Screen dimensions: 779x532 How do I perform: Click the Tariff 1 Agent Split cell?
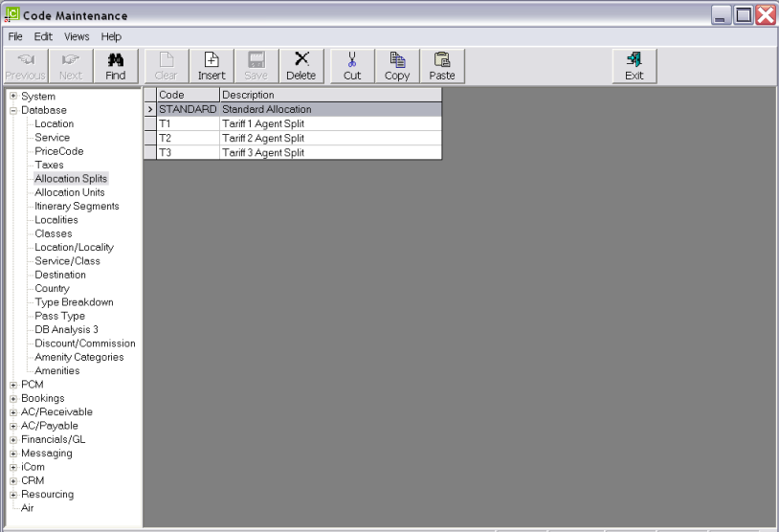pyautogui.click(x=330, y=123)
